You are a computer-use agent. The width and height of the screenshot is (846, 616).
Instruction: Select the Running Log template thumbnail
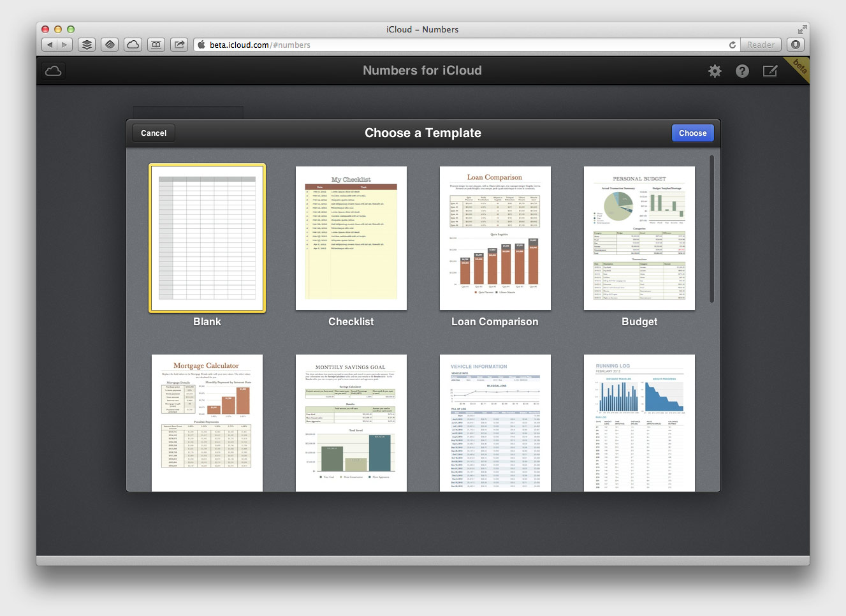639,423
